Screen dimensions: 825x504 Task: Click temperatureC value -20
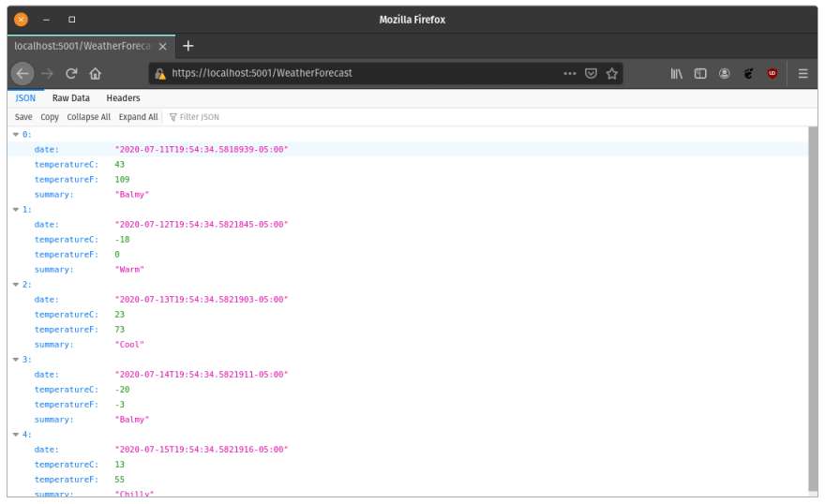(122, 390)
